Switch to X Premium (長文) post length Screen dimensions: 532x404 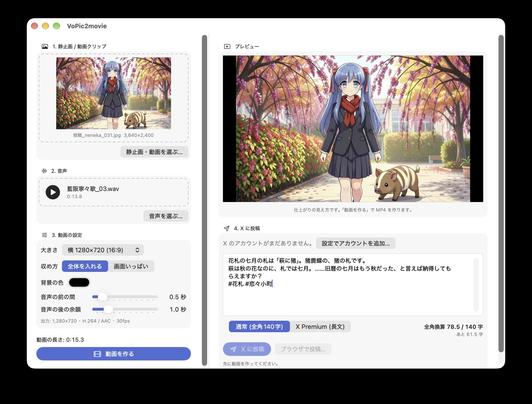click(320, 327)
